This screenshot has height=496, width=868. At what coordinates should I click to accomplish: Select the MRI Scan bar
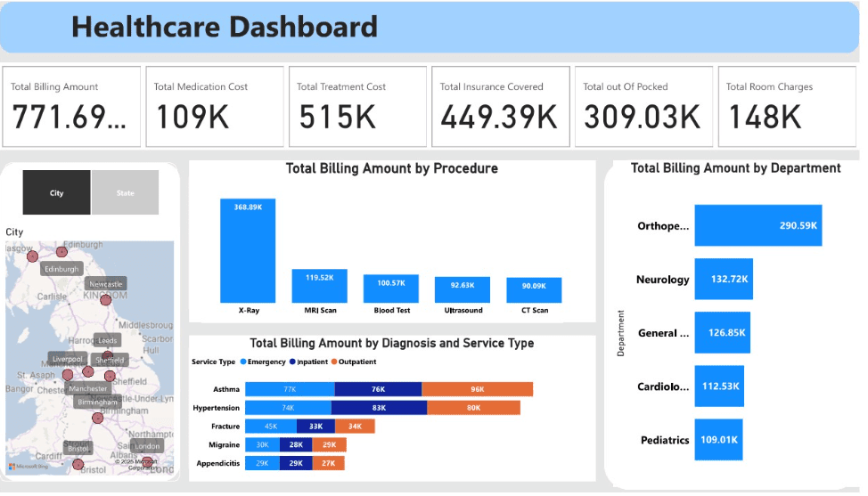tap(319, 286)
